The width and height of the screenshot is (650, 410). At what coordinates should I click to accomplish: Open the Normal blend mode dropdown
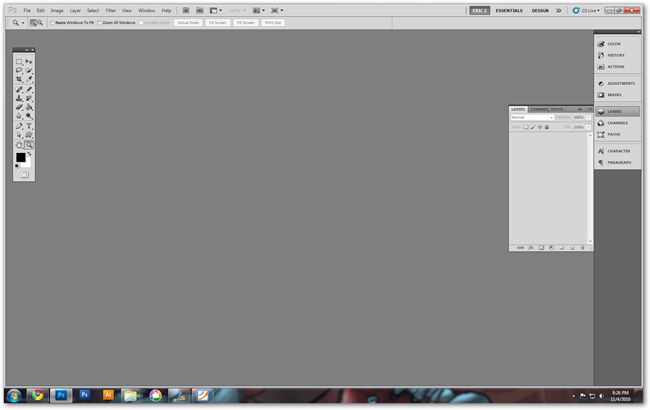coord(532,118)
